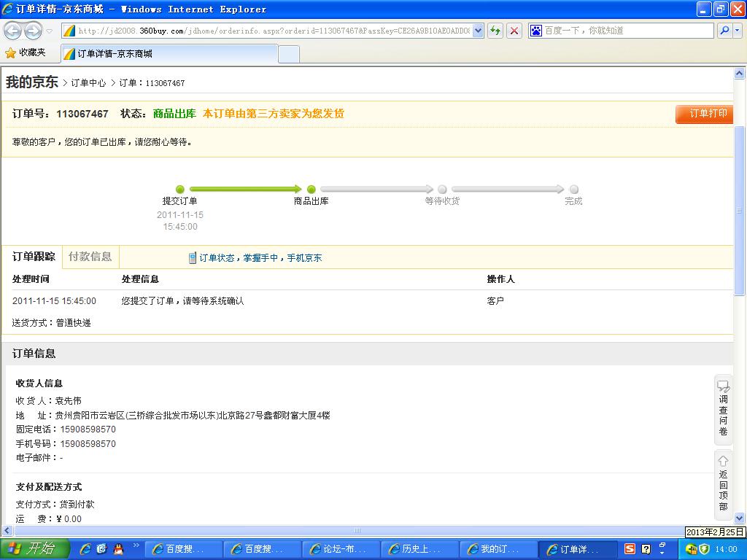The image size is (747, 560).
Task: Click the order number 113067467 in header
Action: 82,114
